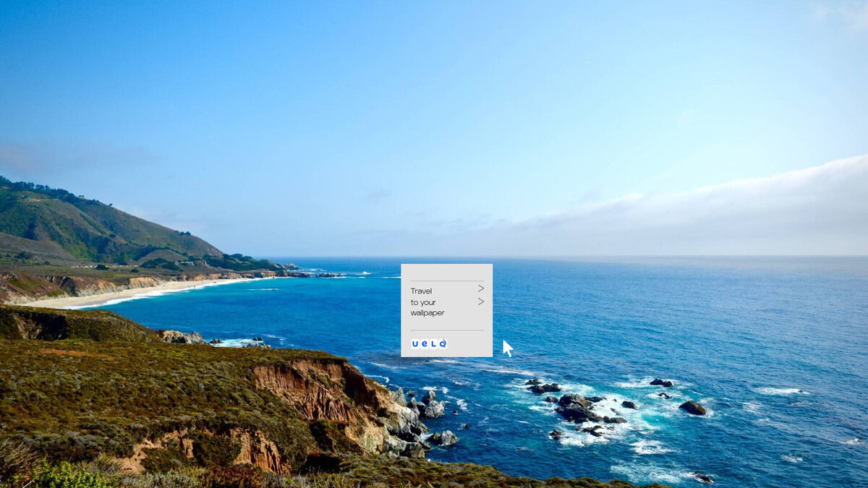Click the letter E icon in the UELO logo

pyautogui.click(x=425, y=344)
